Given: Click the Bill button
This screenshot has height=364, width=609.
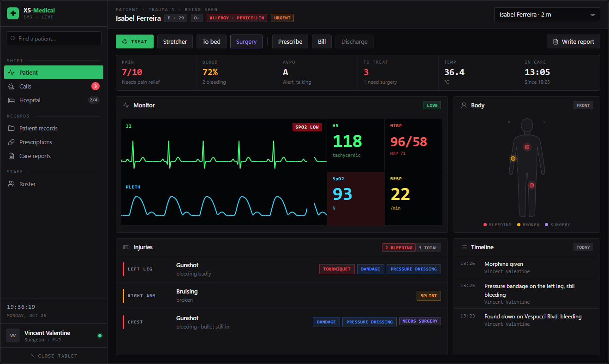Looking at the screenshot, I should pyautogui.click(x=322, y=41).
